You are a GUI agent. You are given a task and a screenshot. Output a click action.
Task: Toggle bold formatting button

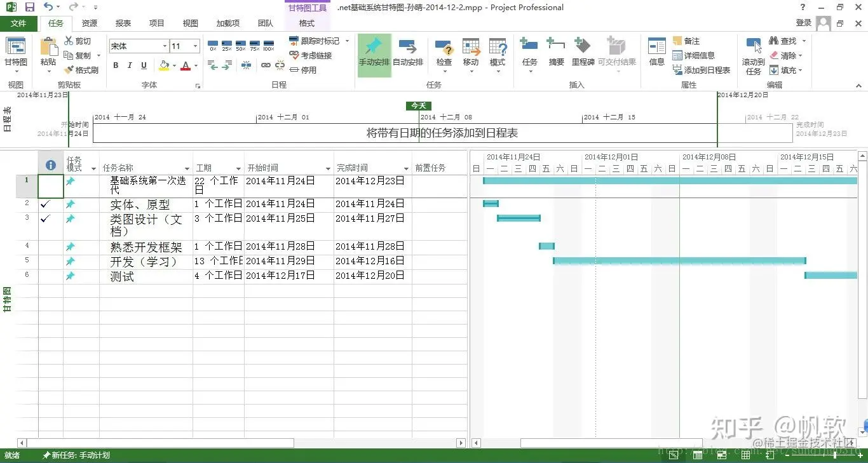[116, 65]
